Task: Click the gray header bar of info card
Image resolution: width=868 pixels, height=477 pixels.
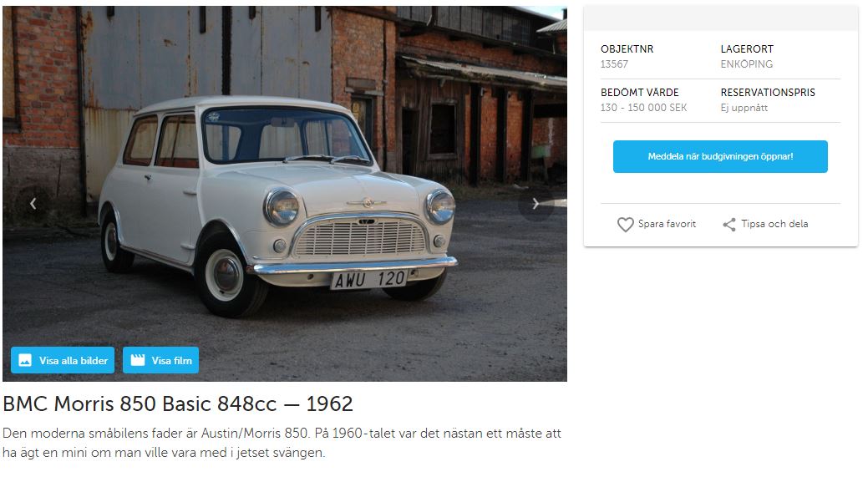Action: tap(721, 19)
